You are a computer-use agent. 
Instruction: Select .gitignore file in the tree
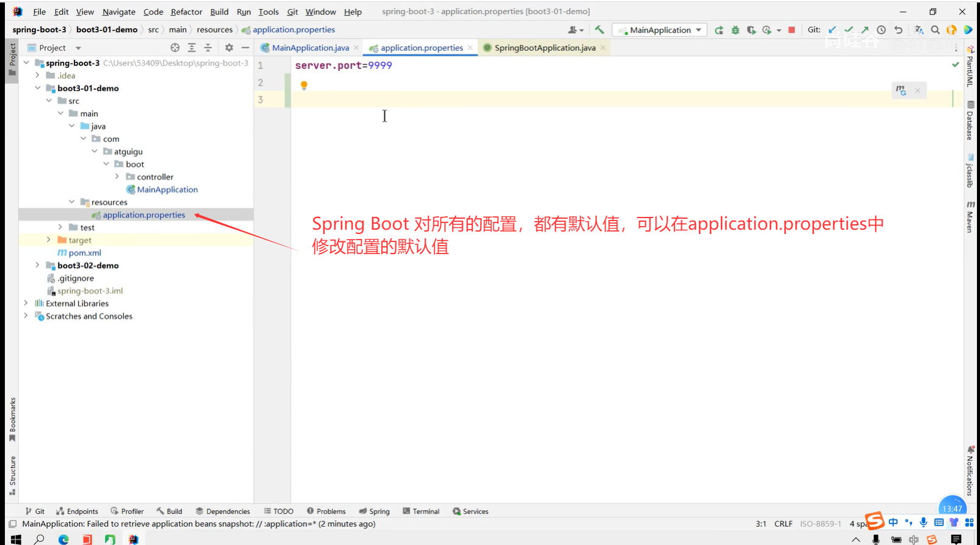click(76, 278)
